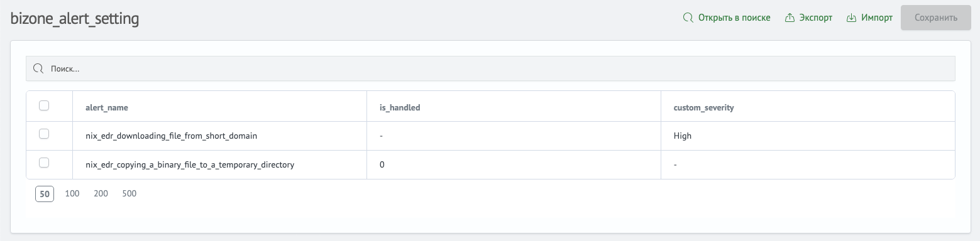Select 50 rows per page
980x241 pixels.
tap(45, 194)
